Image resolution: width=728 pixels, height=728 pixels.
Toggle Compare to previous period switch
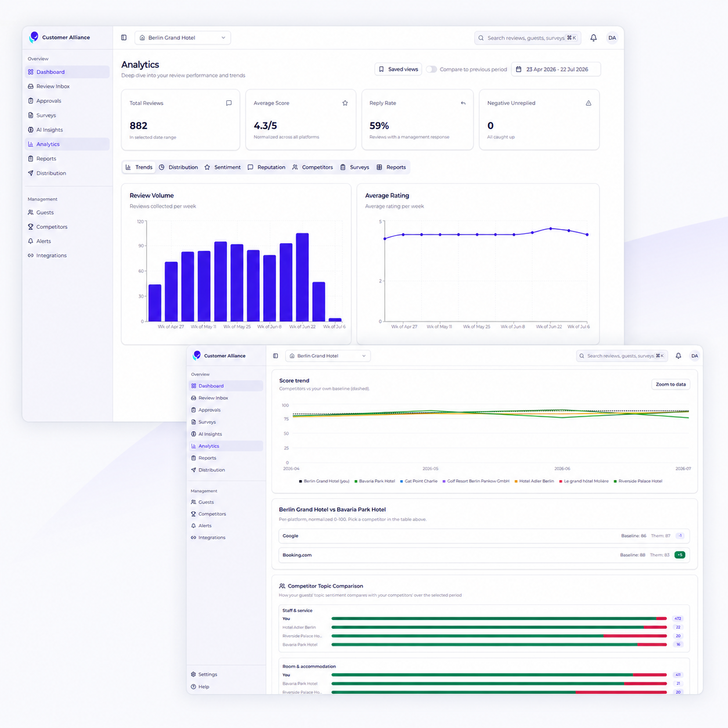point(431,69)
